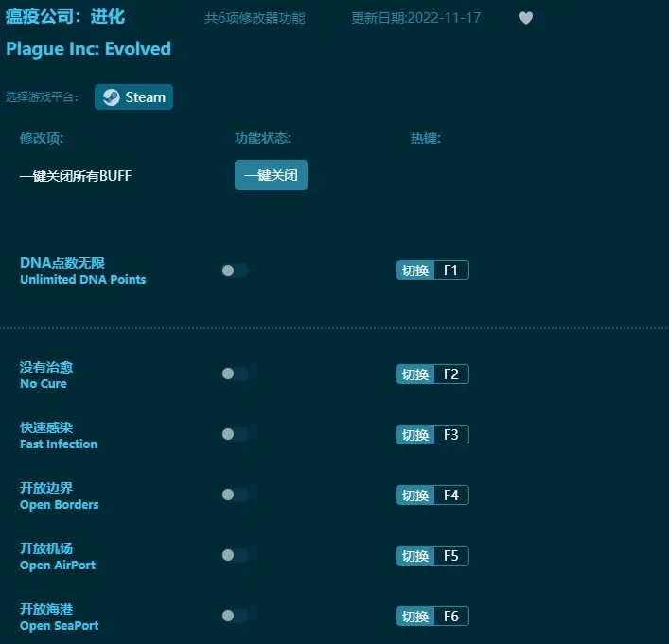Click the Fast Infection label

59,444
